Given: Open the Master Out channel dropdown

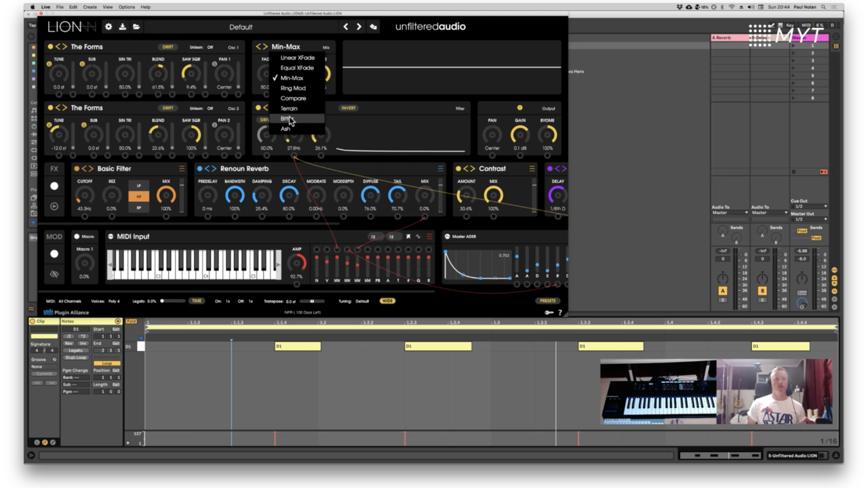Looking at the screenshot, I should click(x=809, y=220).
